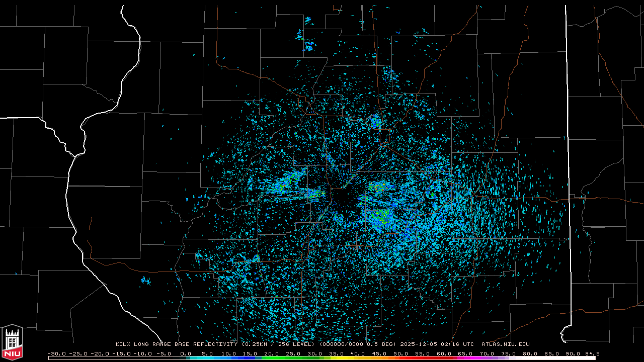Click the green high-reflectivity echo southeast of radar
The height and width of the screenshot is (362, 644).
coord(382,217)
